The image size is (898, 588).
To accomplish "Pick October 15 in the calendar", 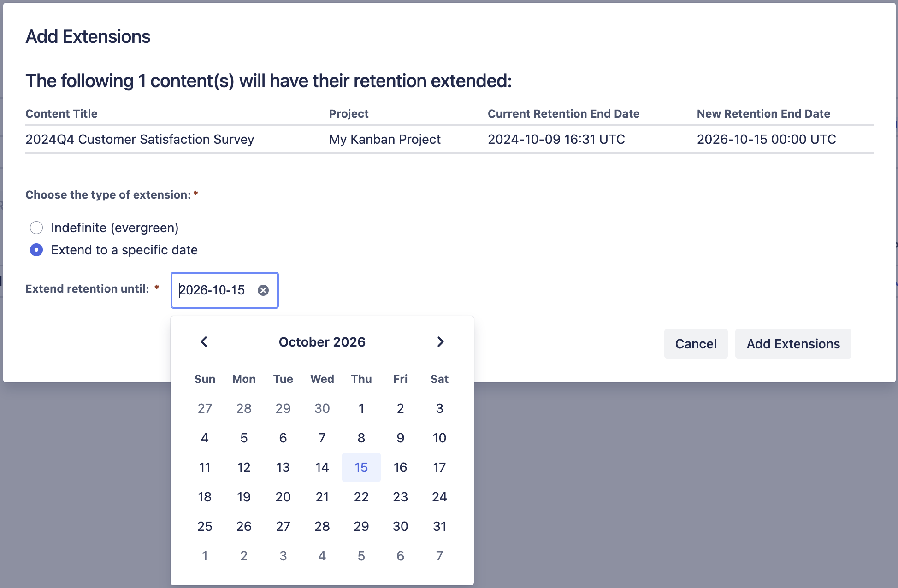I will pos(361,467).
